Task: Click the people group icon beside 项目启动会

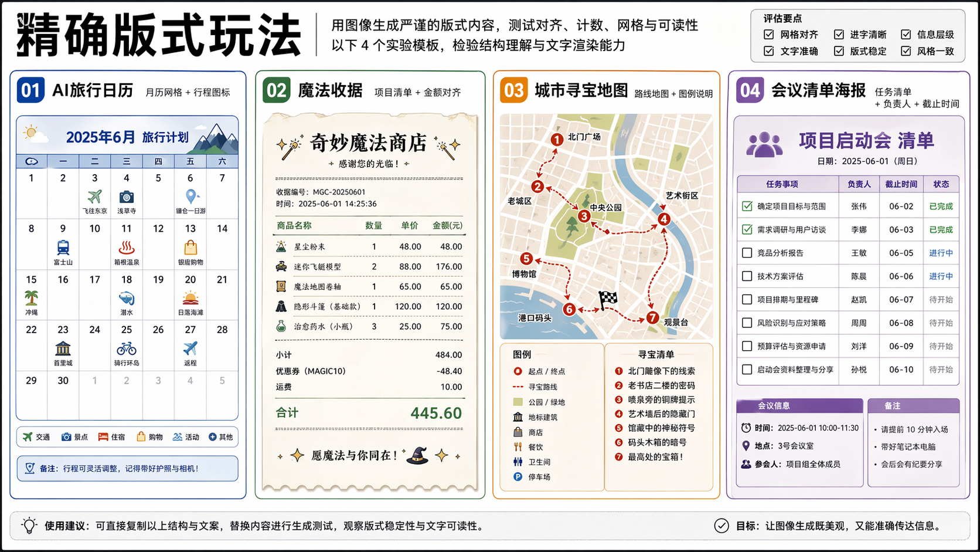Action: point(764,145)
